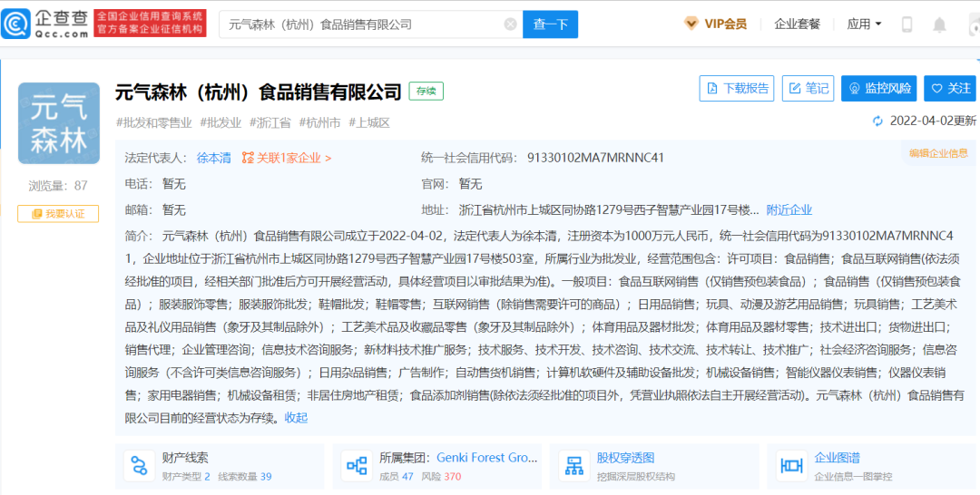Open the 财产线索 card title
The width and height of the screenshot is (980, 495).
click(184, 458)
